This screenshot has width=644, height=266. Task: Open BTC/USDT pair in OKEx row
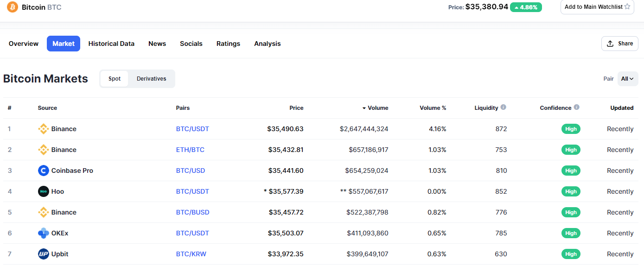point(192,233)
